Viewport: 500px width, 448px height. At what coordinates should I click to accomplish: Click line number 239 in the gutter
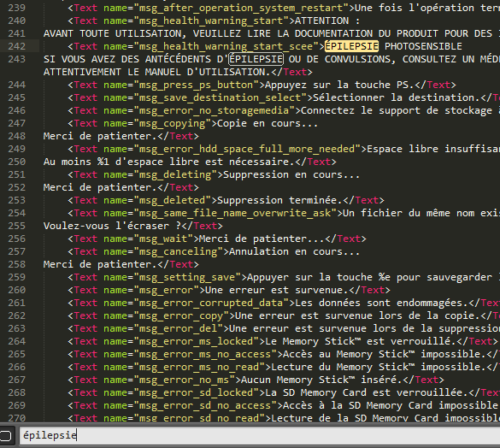[x=16, y=8]
